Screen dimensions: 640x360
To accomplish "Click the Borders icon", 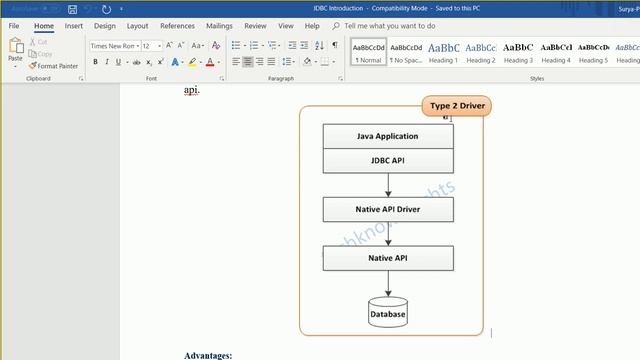I will (325, 62).
